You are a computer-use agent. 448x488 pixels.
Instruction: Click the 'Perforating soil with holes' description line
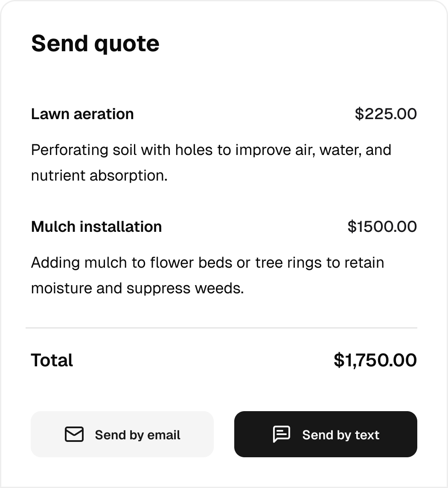pyautogui.click(x=211, y=150)
